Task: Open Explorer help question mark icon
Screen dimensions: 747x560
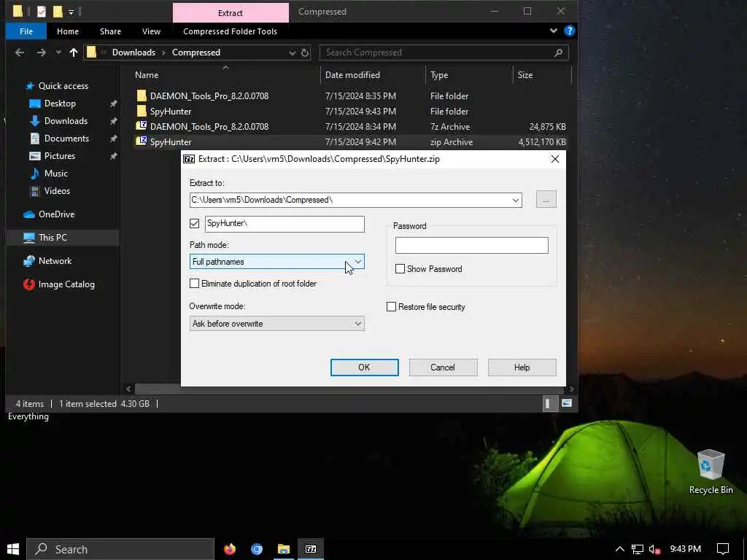Action: pos(569,31)
